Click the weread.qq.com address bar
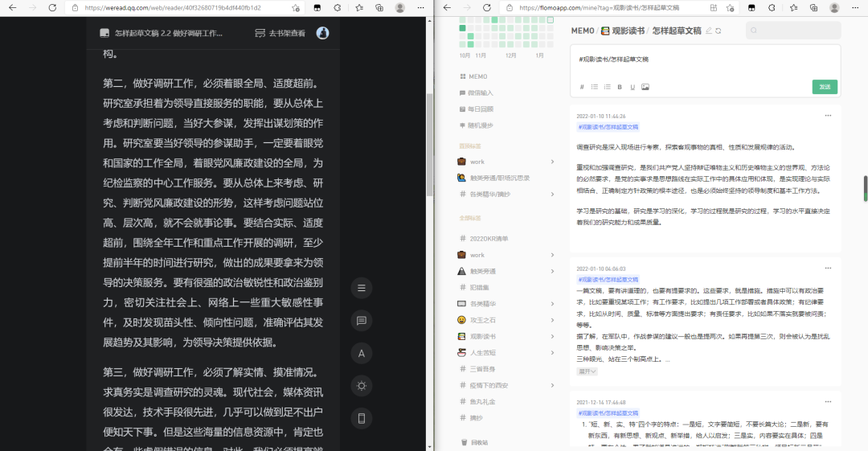868x451 pixels. 173,8
